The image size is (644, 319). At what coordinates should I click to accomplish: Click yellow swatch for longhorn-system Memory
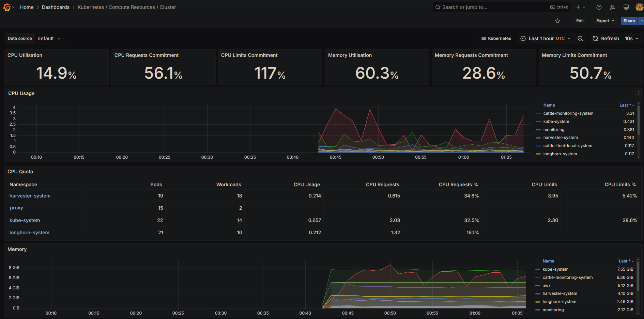point(538,302)
